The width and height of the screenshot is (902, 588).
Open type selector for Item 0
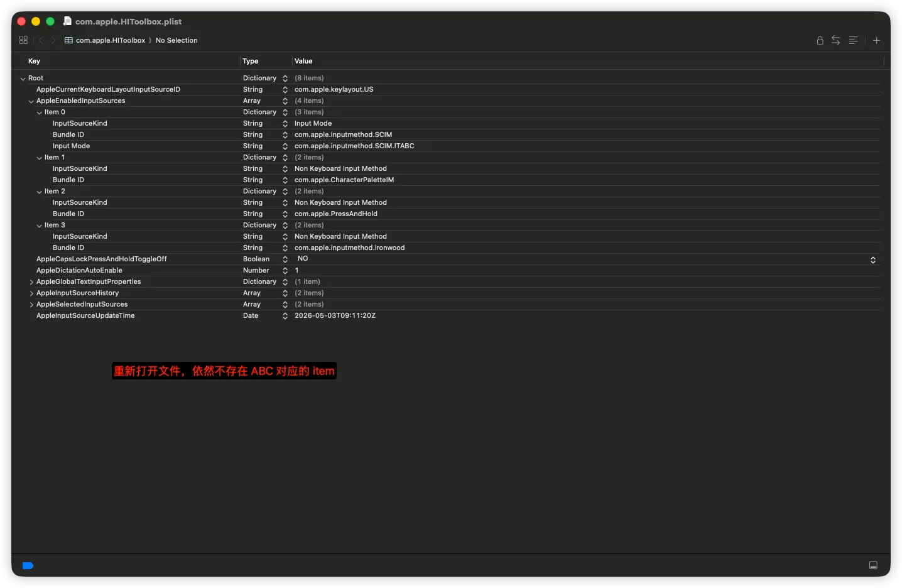pos(285,112)
